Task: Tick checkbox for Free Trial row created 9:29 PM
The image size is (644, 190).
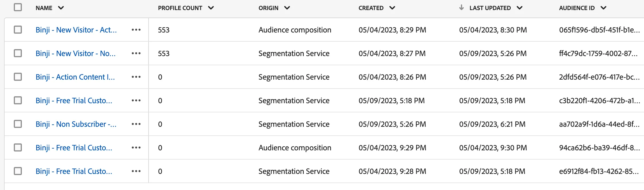Action: point(18,147)
